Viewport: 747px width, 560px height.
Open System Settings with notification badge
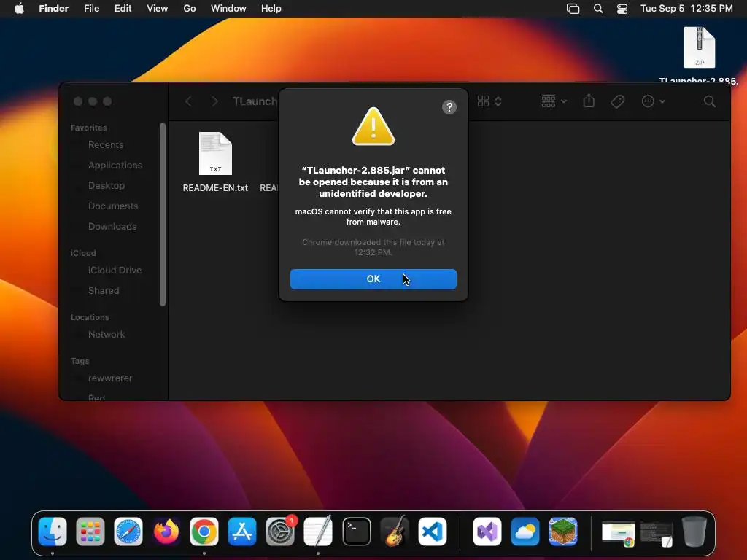pyautogui.click(x=280, y=532)
